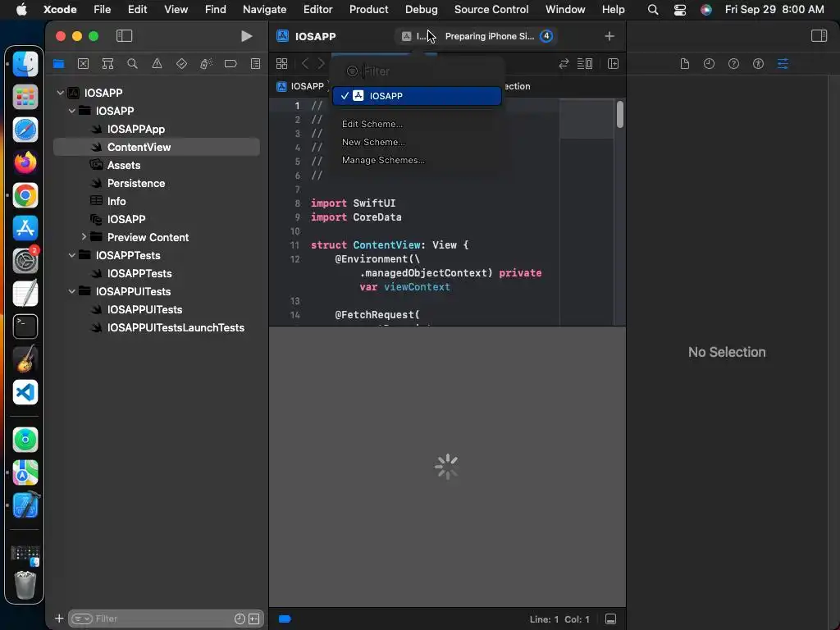The image size is (840, 630).
Task: Open Visual Studio Code from Dock
Action: click(x=25, y=392)
